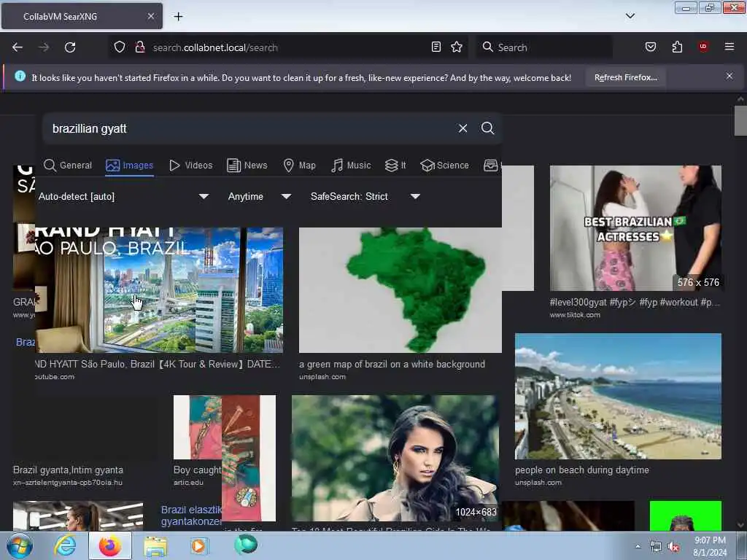Click the Refresh Firefox button

[625, 77]
